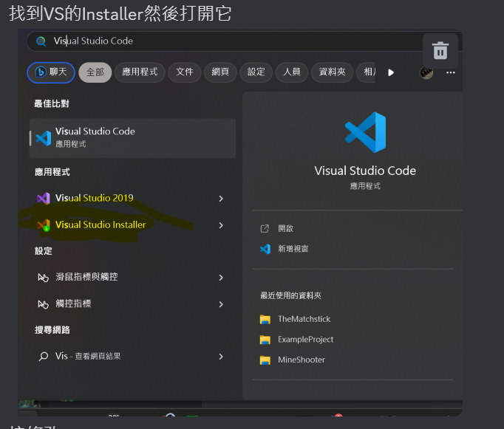This screenshot has height=429, width=504.
Task: Expand Visual Studio Installer details chevron
Action: pyautogui.click(x=221, y=225)
